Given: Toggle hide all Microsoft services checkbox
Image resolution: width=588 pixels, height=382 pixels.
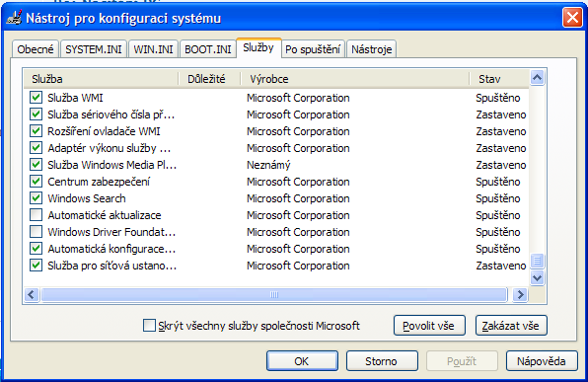Looking at the screenshot, I should pos(149,326).
